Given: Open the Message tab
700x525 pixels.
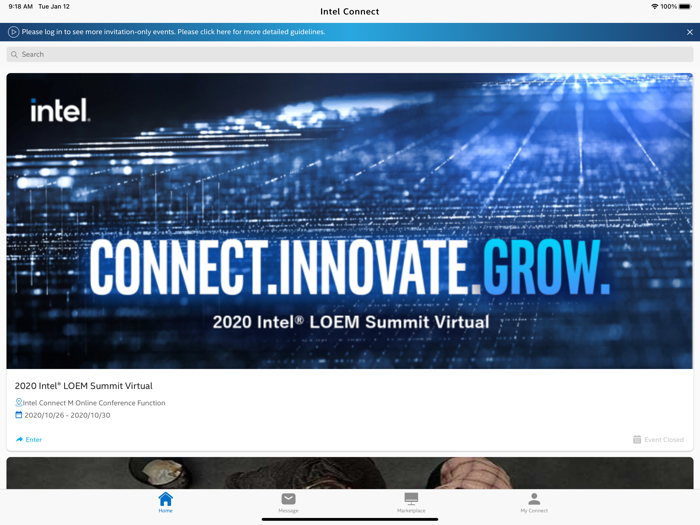Looking at the screenshot, I should (288, 502).
